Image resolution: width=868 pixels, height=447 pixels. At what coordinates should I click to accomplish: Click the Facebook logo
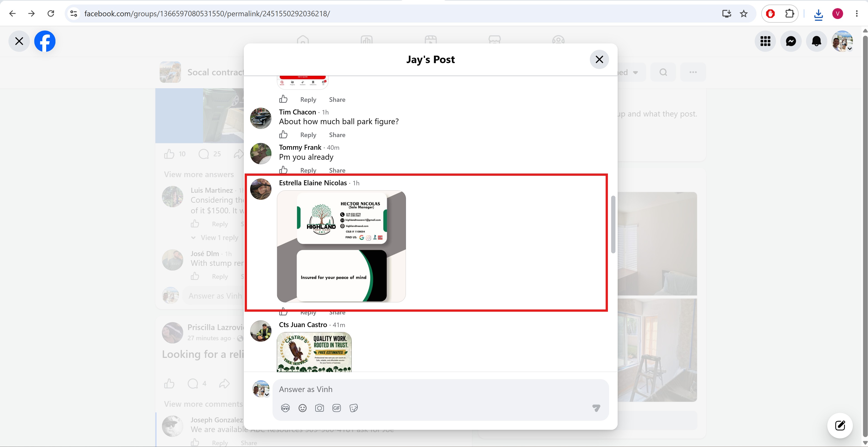45,41
